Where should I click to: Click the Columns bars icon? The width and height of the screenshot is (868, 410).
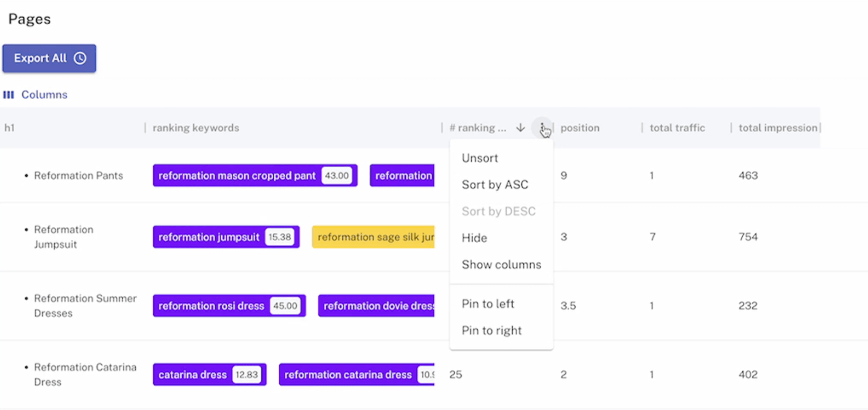point(9,94)
